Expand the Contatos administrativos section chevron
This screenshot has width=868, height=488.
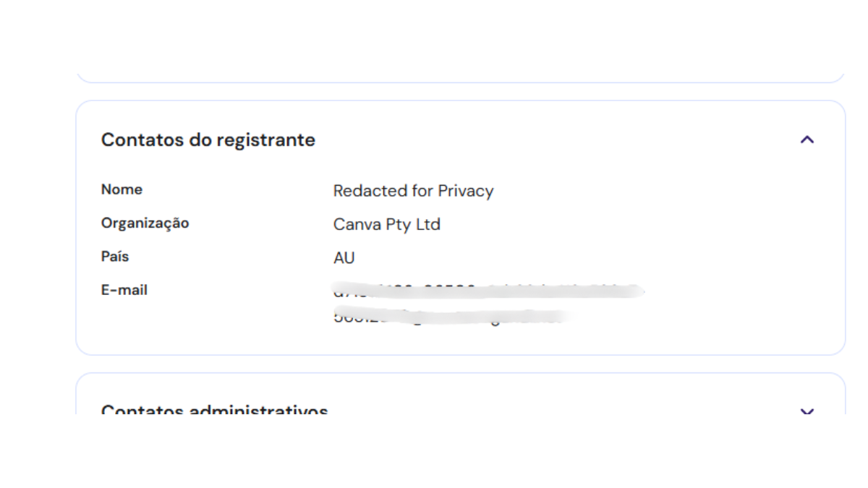[x=807, y=411]
